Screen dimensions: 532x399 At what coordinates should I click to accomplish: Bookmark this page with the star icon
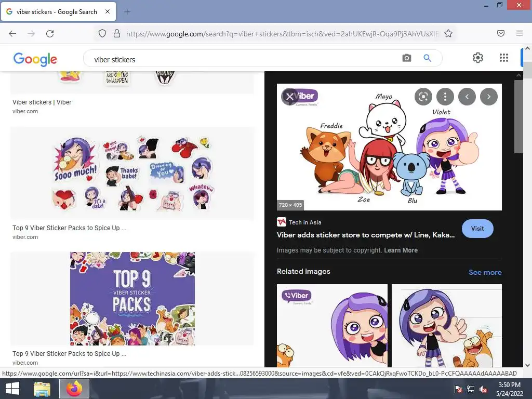coord(448,33)
